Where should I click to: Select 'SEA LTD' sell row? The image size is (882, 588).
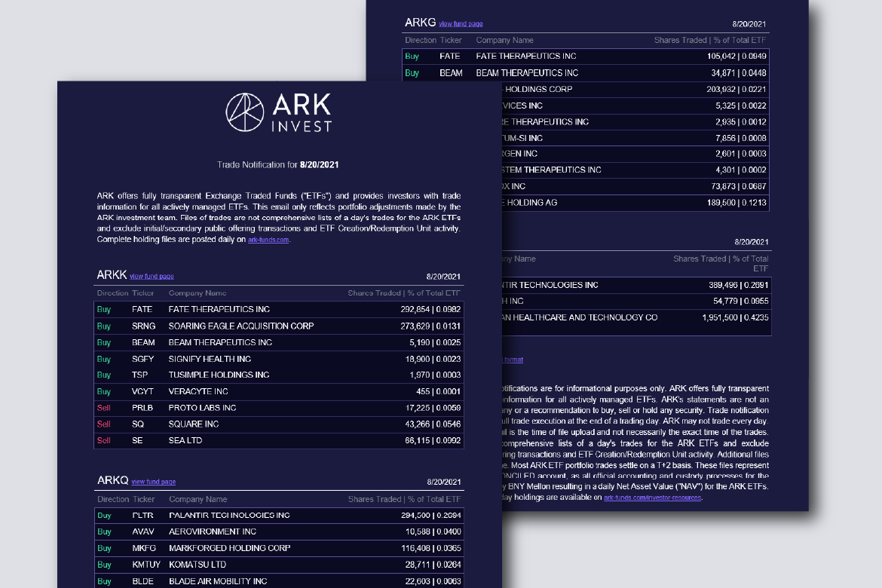tap(278, 440)
